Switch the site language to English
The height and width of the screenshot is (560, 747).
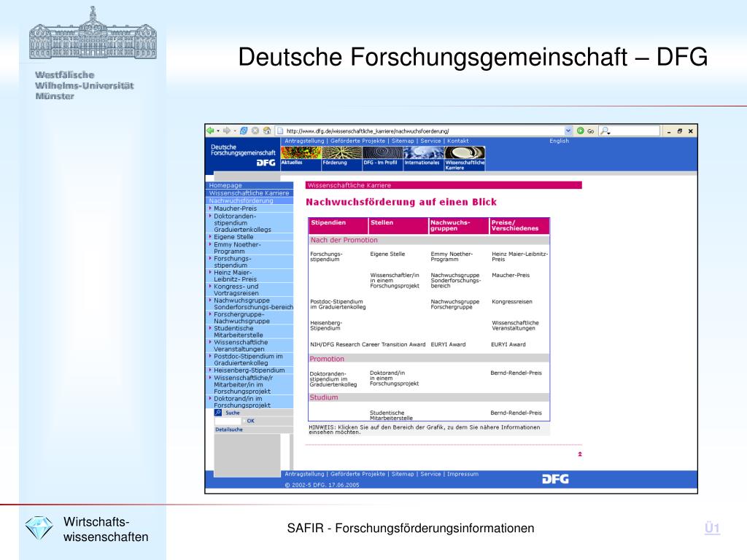pyautogui.click(x=560, y=141)
